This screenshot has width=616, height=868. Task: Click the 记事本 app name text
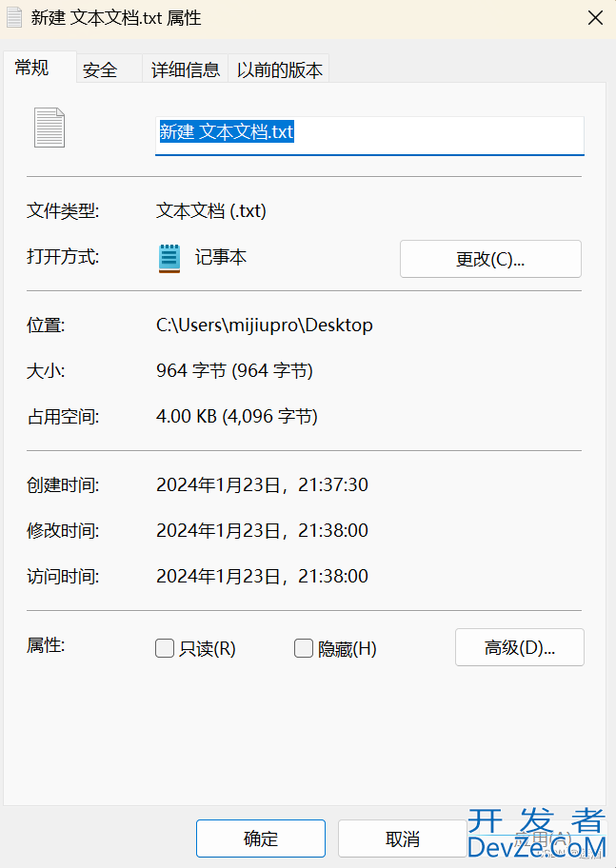coord(221,257)
